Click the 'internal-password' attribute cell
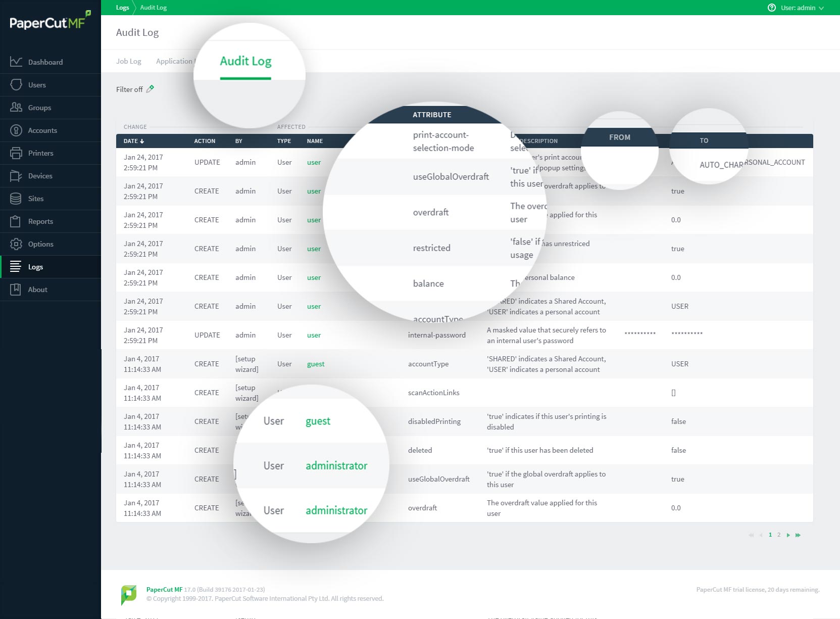The height and width of the screenshot is (619, 840). coord(437,335)
